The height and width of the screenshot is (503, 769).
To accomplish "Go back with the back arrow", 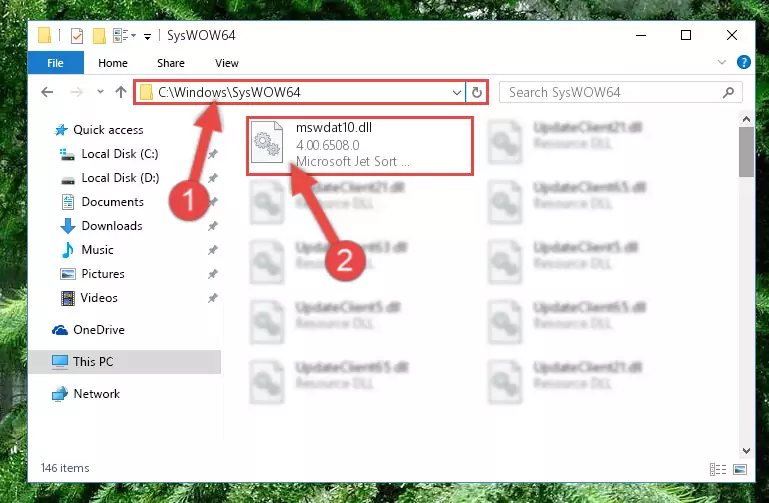I will (x=47, y=92).
